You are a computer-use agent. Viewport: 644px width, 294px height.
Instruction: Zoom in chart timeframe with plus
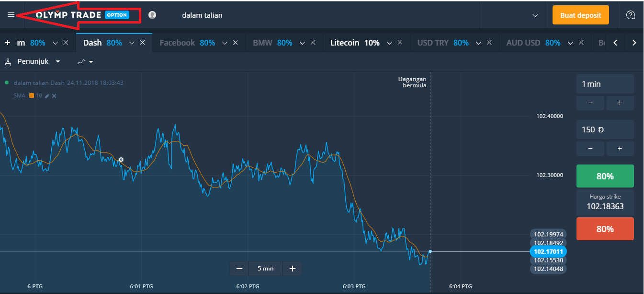(x=292, y=269)
